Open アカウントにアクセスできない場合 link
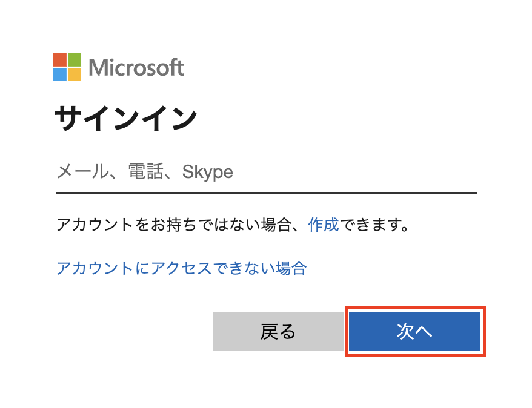The height and width of the screenshot is (408, 532). (x=182, y=268)
